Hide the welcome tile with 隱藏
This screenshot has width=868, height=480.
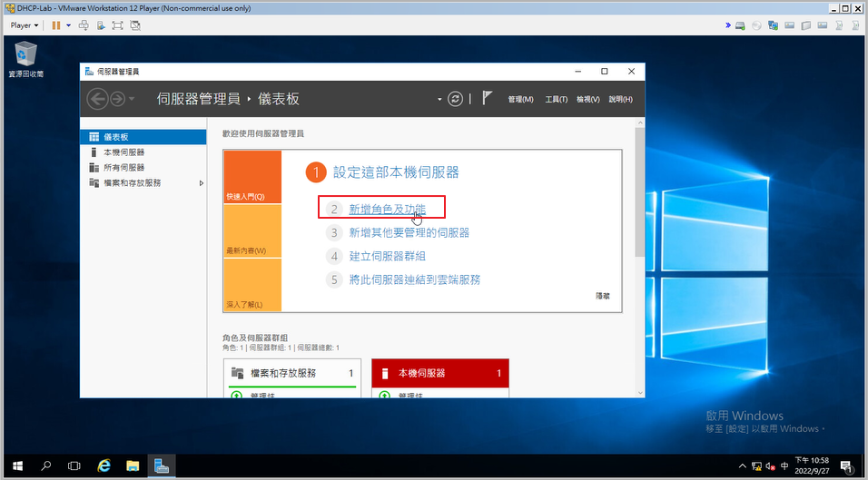(x=602, y=297)
